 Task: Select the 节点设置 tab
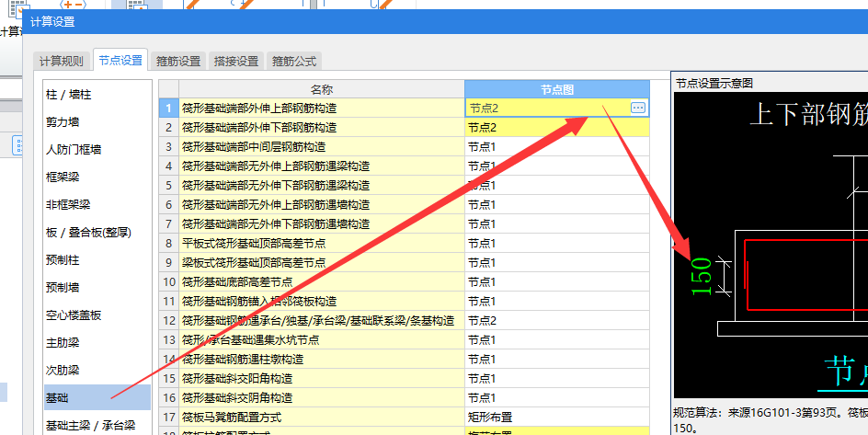click(120, 61)
